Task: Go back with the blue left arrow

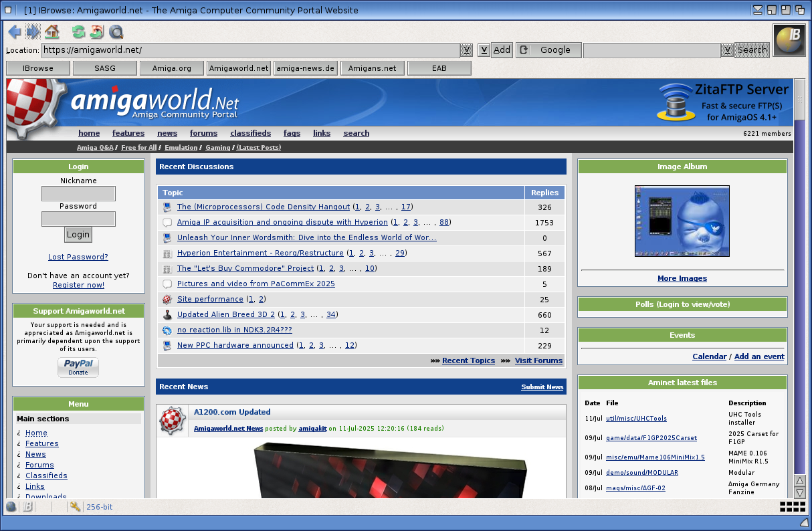Action: point(14,31)
